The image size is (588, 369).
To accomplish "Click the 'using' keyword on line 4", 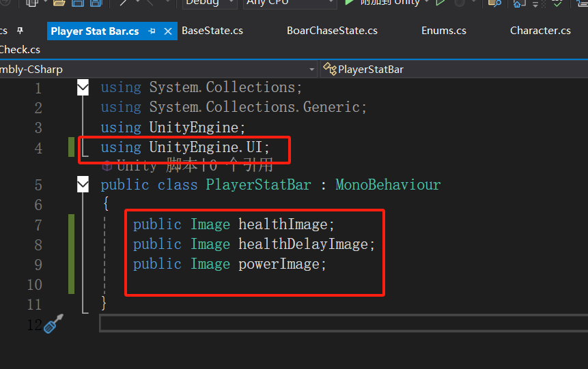I will click(121, 147).
